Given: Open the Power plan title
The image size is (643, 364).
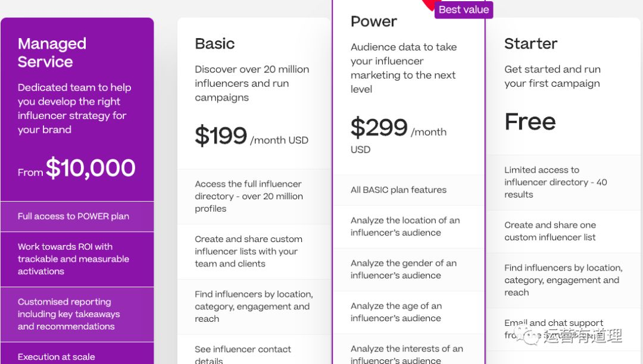Looking at the screenshot, I should [x=373, y=21].
